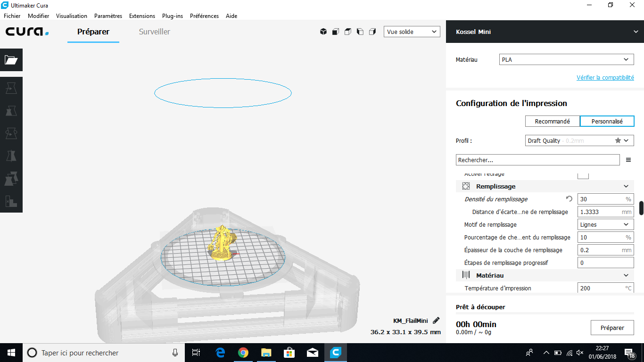This screenshot has width=644, height=362.
Task: Click the settings panel scrollbar handle
Action: point(641,207)
